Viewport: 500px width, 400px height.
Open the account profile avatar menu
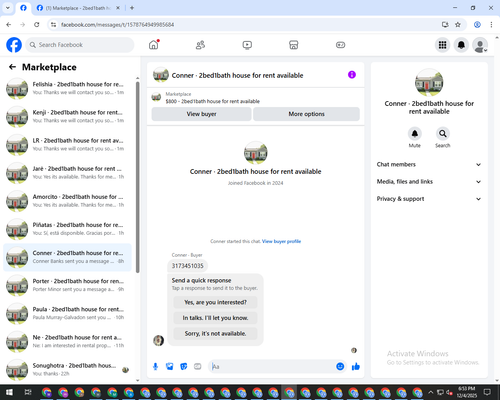tap(480, 45)
